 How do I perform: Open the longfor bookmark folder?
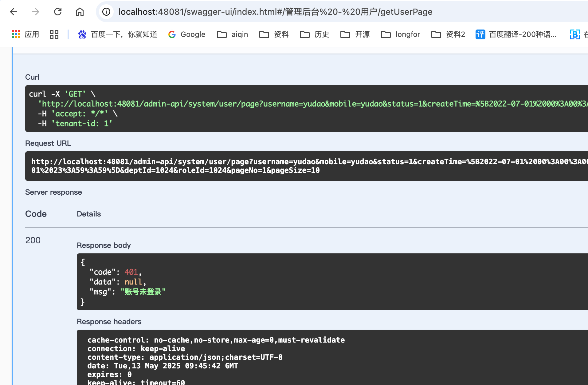pos(400,34)
